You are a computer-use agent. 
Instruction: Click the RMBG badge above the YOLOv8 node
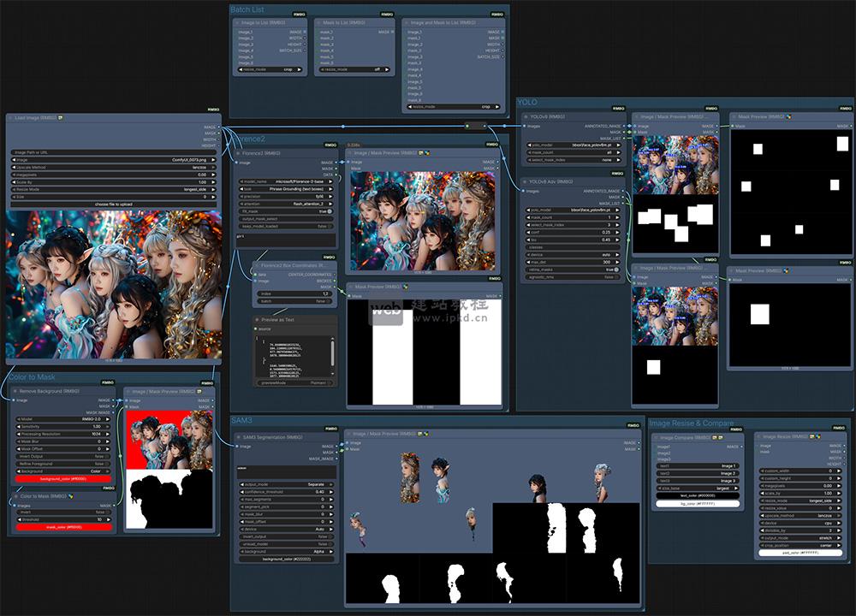coord(619,109)
